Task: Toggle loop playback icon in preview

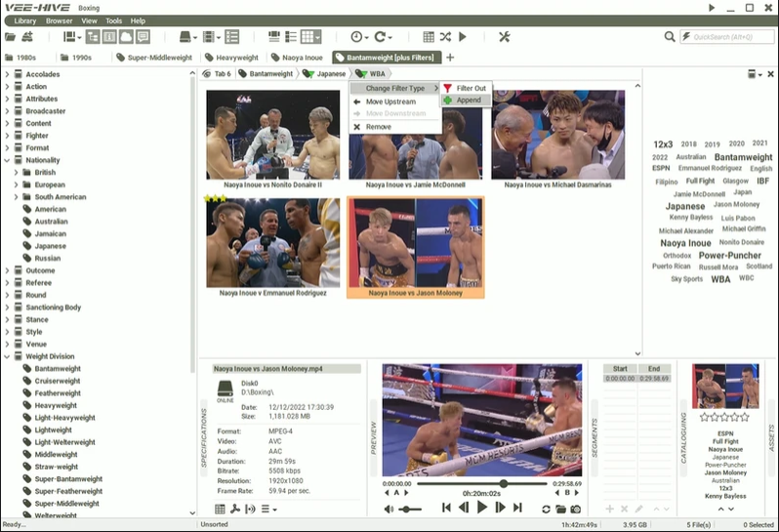Action: pyautogui.click(x=546, y=510)
